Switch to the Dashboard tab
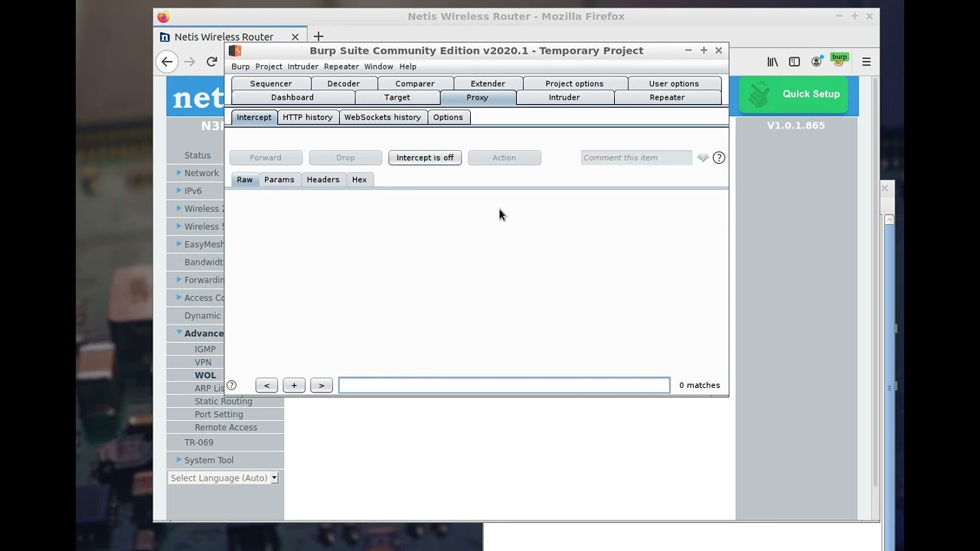 click(x=292, y=97)
